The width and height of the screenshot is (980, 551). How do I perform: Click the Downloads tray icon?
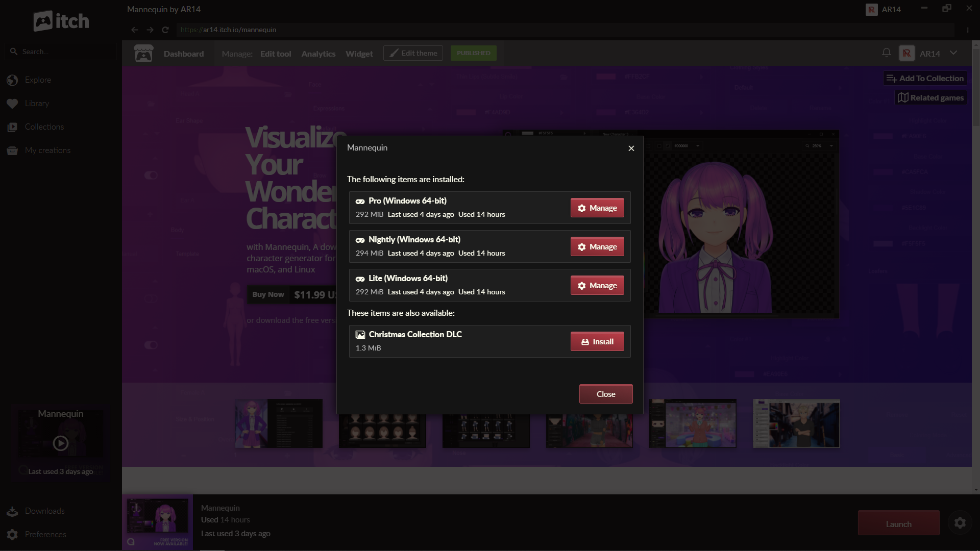tap(12, 511)
